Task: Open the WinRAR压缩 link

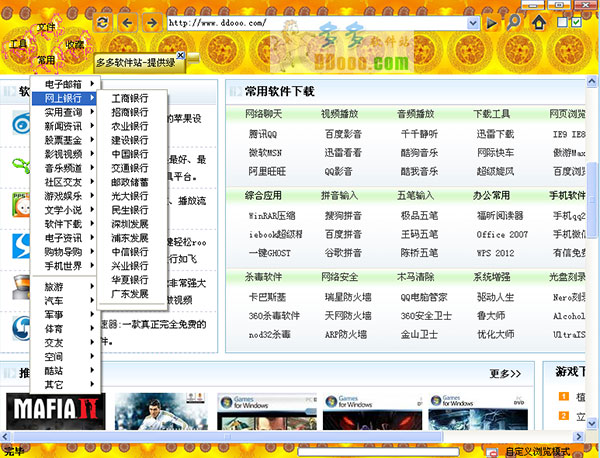Action: coord(272,215)
